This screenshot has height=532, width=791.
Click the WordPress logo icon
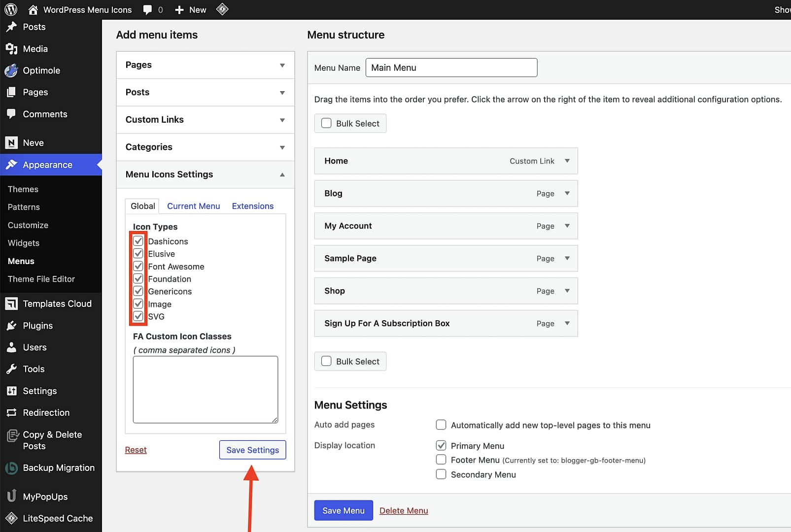11,9
